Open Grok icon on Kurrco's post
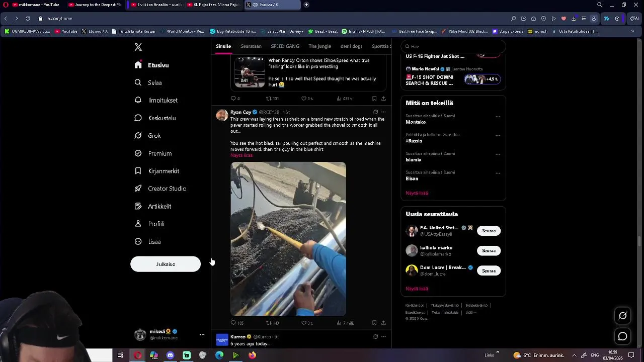Viewport: 644px width, 362px height. click(375, 337)
